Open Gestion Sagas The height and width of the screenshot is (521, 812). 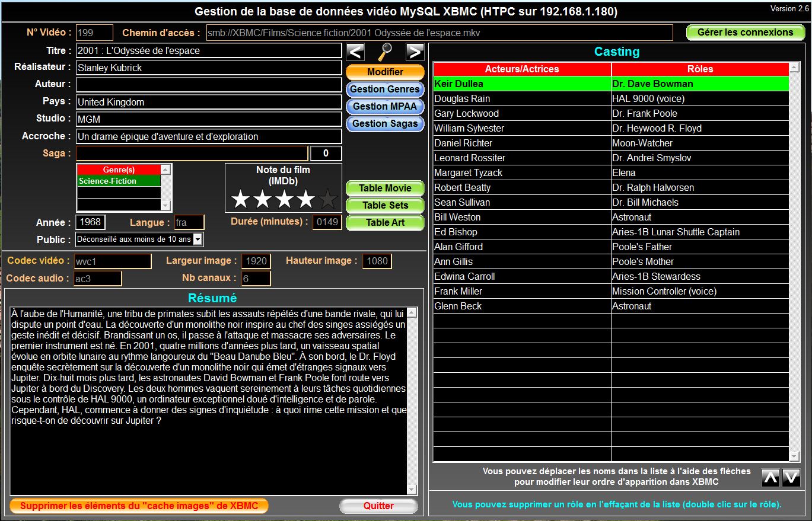[385, 123]
